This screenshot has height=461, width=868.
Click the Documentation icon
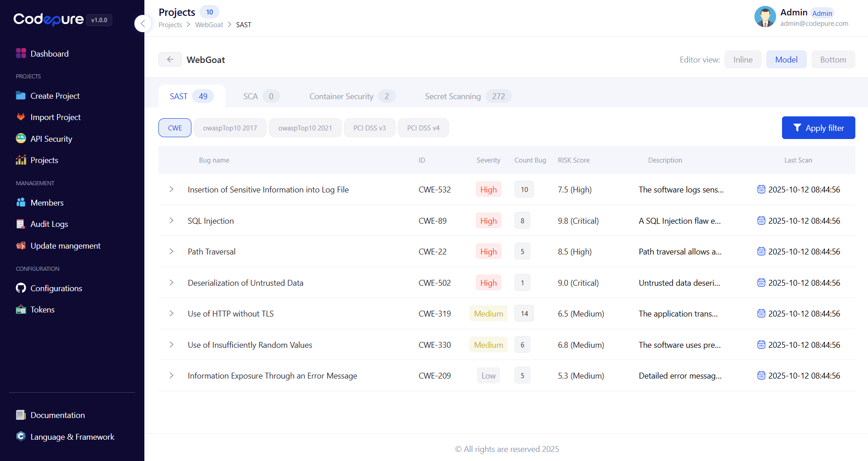(x=21, y=415)
